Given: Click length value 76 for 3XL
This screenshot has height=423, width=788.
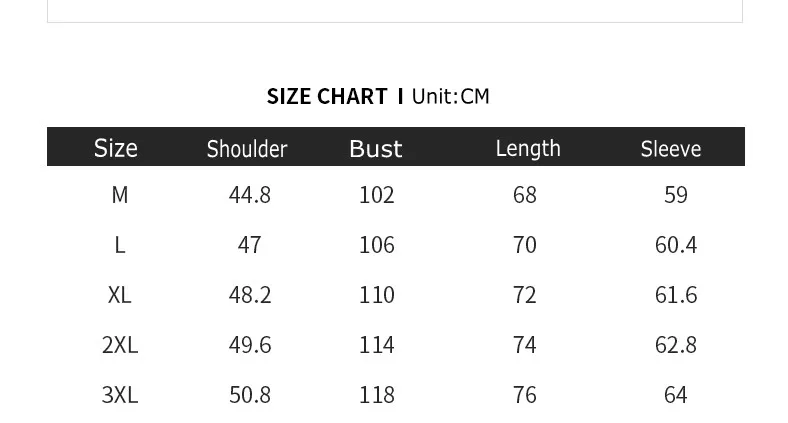Looking at the screenshot, I should coord(525,395).
